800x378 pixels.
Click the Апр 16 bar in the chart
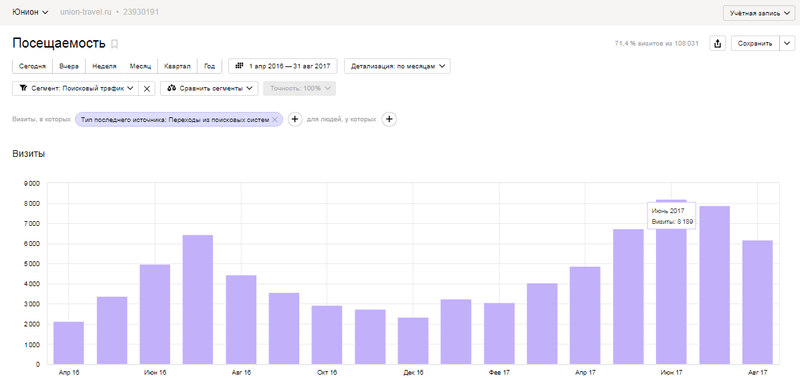tap(69, 343)
